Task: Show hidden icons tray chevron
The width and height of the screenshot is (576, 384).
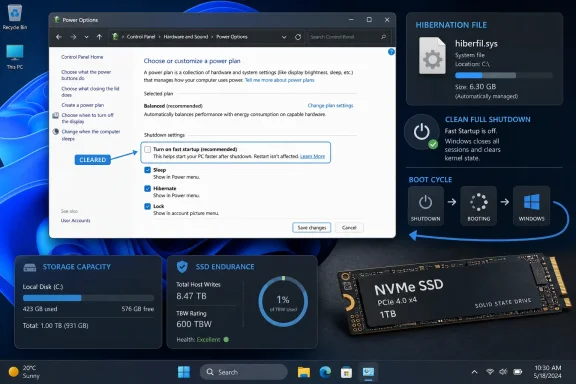Action: point(474,372)
